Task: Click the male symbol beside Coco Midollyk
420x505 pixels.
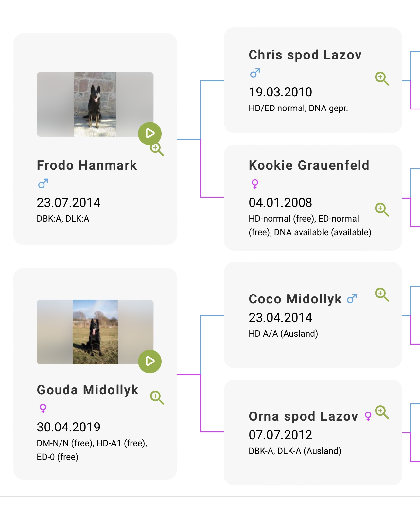Action: click(352, 298)
